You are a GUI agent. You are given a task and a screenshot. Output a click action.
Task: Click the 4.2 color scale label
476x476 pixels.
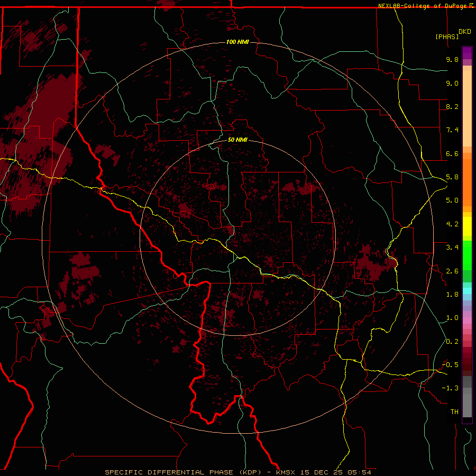point(452,224)
